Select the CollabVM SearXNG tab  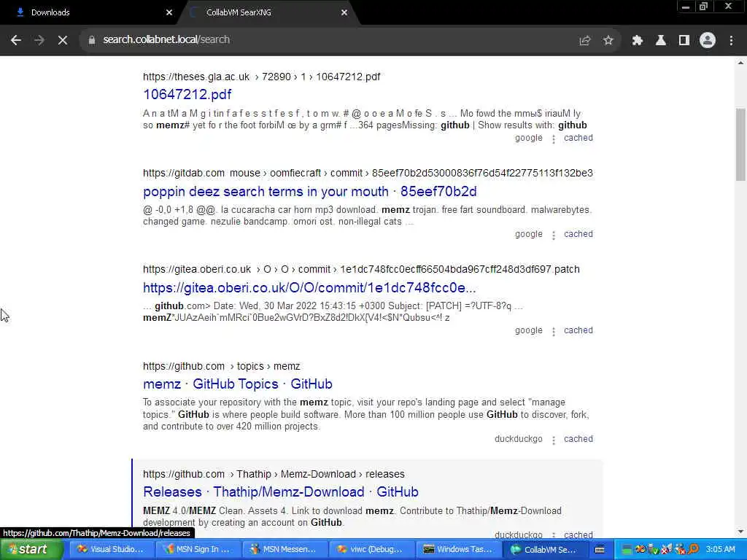267,12
